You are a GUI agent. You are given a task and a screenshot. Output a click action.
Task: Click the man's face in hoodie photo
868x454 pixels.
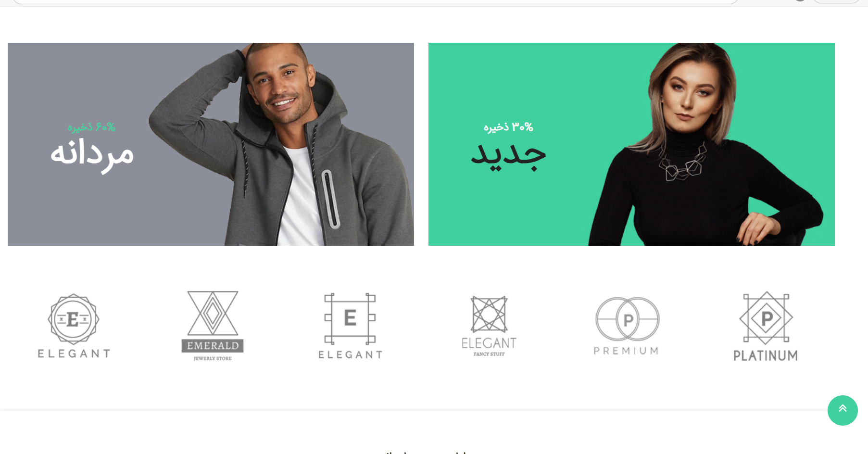[x=280, y=87]
